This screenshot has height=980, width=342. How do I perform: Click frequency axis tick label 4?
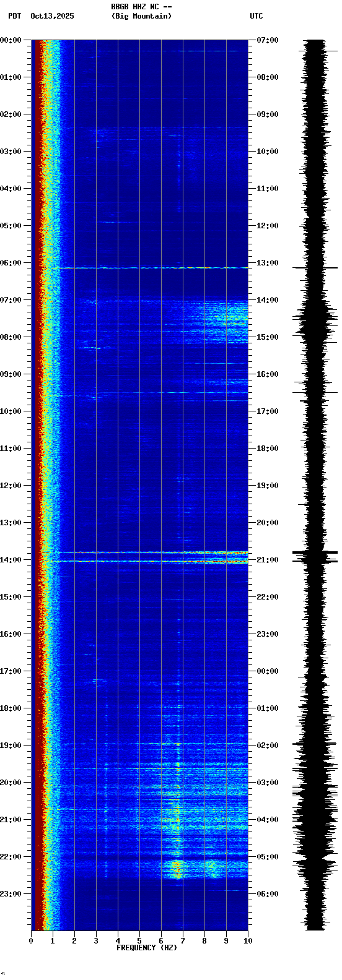[118, 941]
